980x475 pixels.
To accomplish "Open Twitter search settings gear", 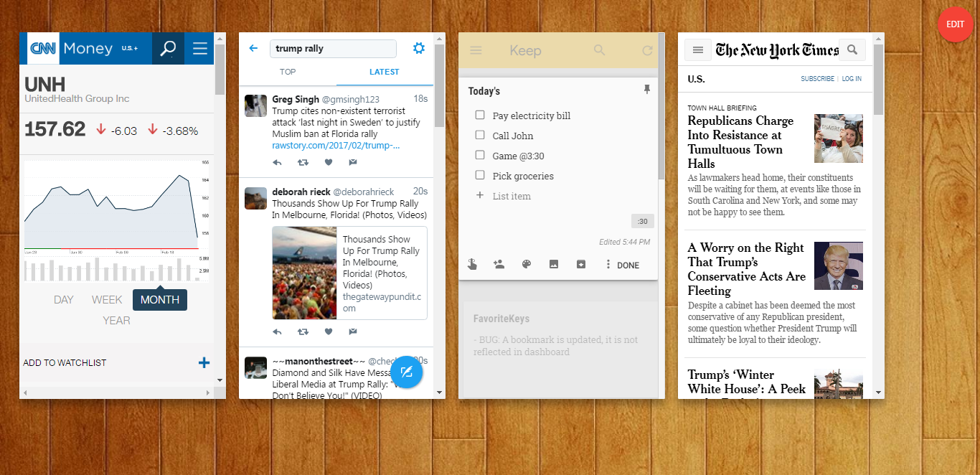I will click(x=419, y=48).
